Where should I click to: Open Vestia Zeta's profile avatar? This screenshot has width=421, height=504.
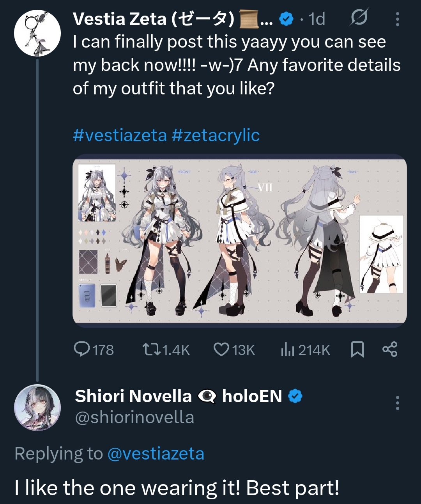[x=37, y=33]
